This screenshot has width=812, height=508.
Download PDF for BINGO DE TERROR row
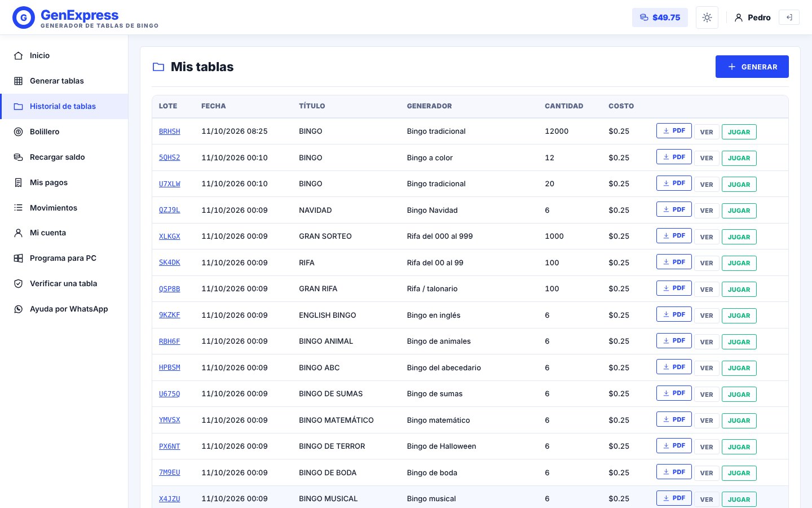click(674, 445)
